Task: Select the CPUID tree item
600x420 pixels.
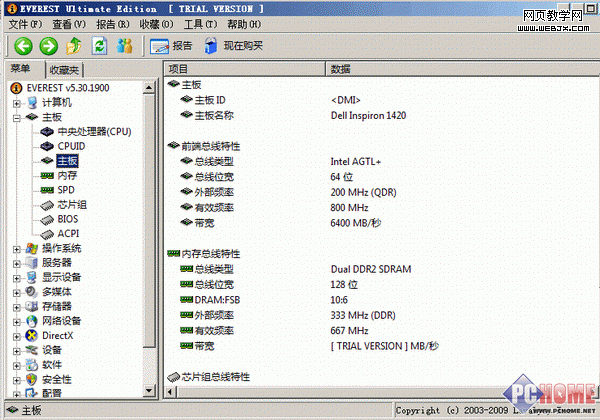Action: pyautogui.click(x=74, y=146)
